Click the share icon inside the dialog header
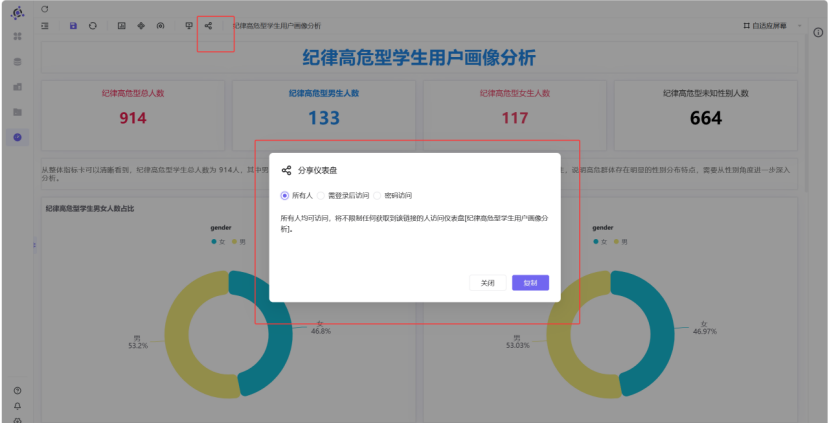The height and width of the screenshot is (424, 830). [x=286, y=170]
